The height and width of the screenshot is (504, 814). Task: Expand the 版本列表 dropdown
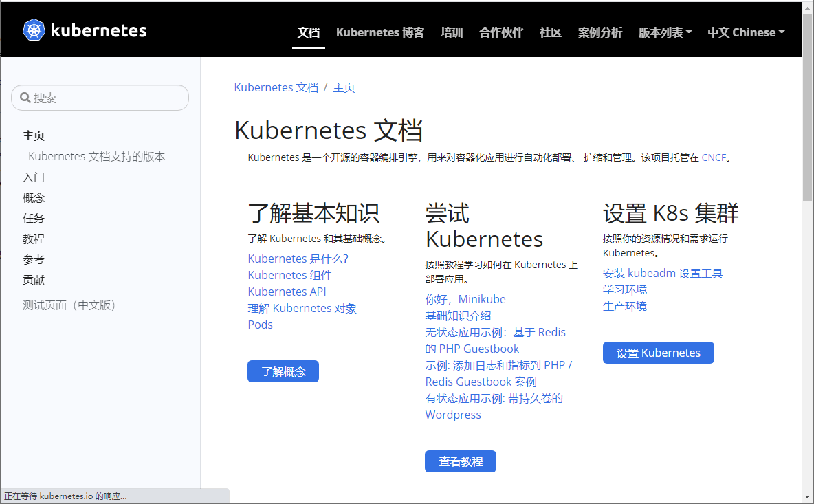[x=665, y=33]
